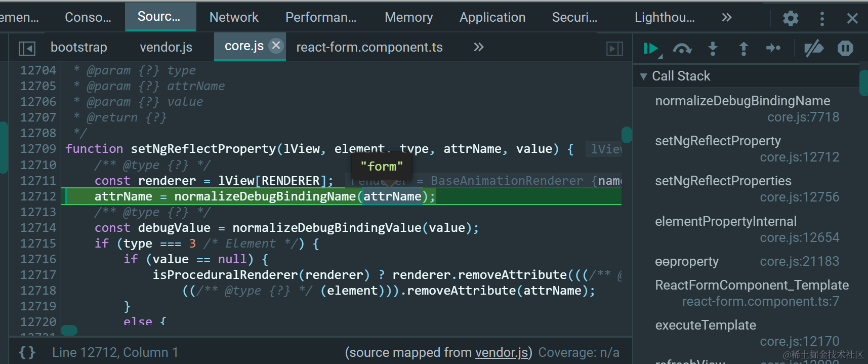
Task: Select elementPropertyInternal call stack frame
Action: coord(747,229)
